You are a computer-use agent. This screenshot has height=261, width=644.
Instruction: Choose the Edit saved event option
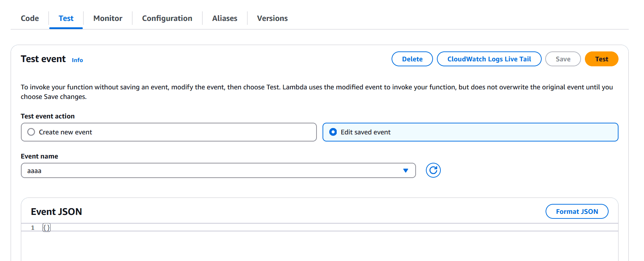point(333,132)
